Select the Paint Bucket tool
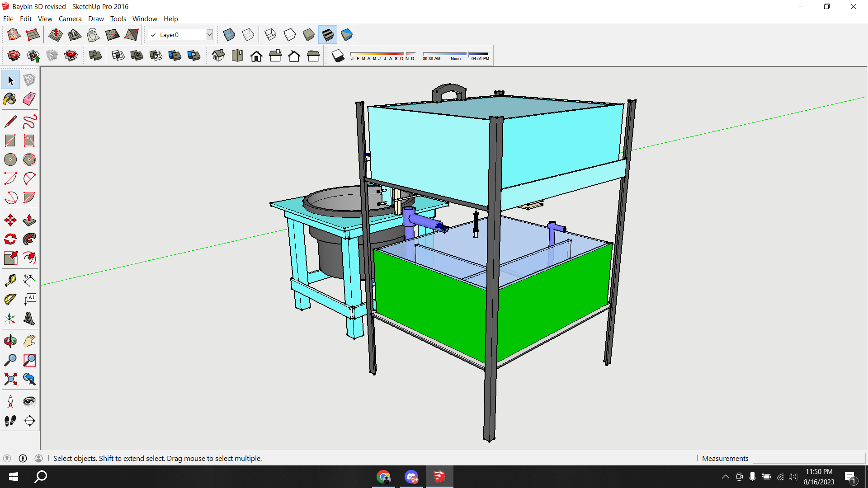Viewport: 868px width, 488px height. click(10, 99)
